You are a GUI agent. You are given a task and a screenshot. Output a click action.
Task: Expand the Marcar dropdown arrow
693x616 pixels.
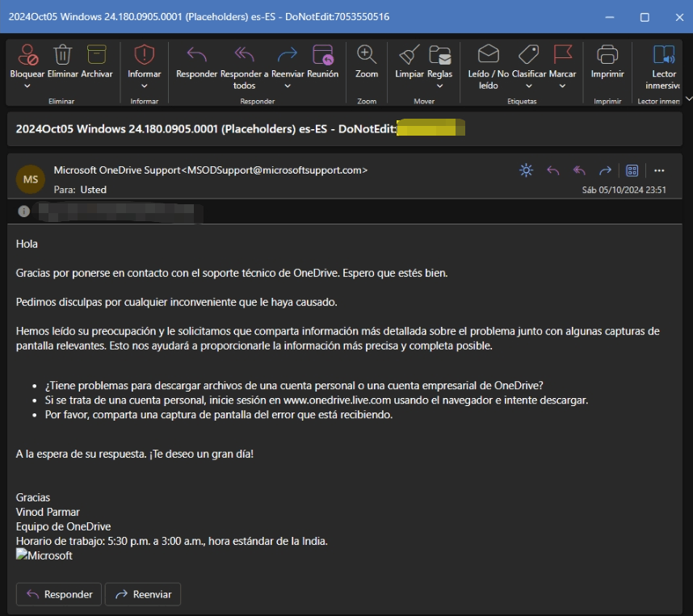(562, 86)
